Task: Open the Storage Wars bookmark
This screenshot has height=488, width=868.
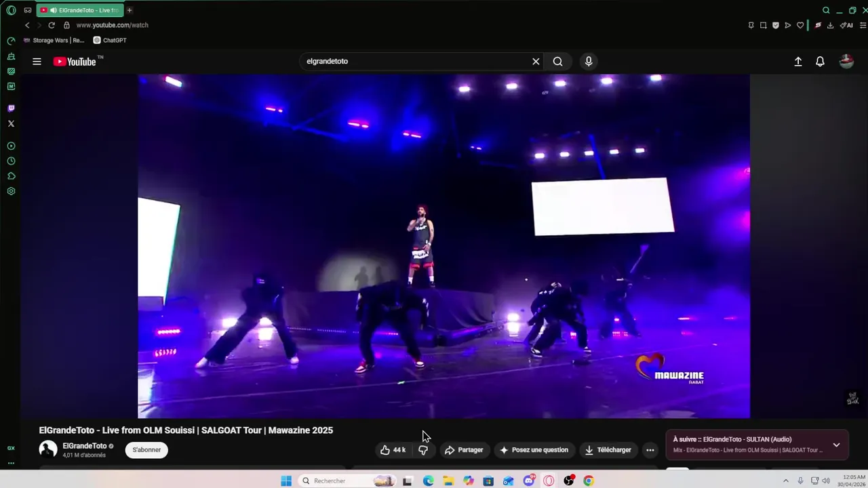Action: 54,40
